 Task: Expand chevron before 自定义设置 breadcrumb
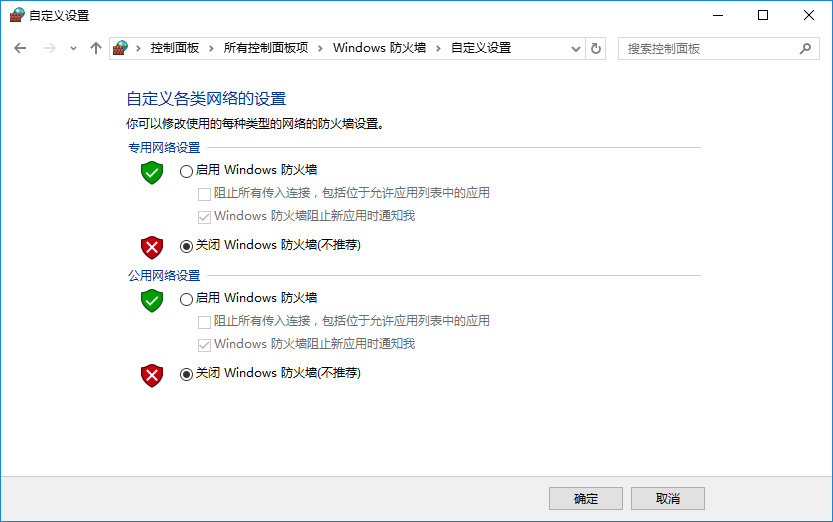[438, 48]
